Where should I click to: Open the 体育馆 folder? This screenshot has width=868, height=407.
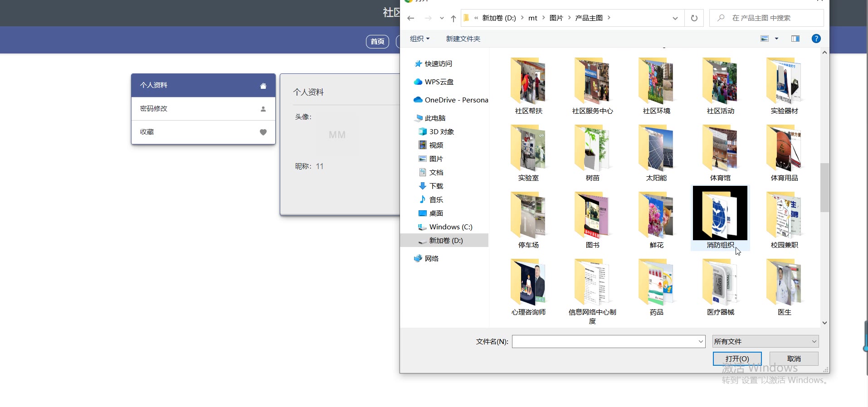tap(720, 153)
